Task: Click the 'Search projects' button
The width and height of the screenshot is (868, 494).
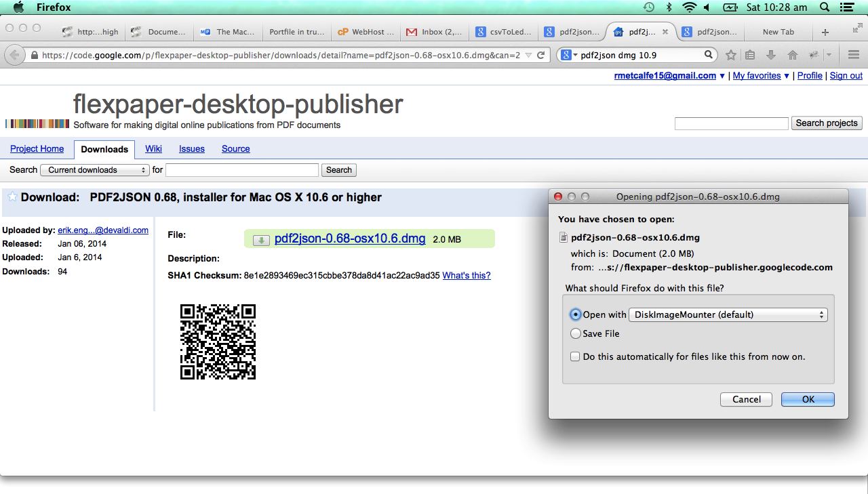Action: [x=827, y=123]
